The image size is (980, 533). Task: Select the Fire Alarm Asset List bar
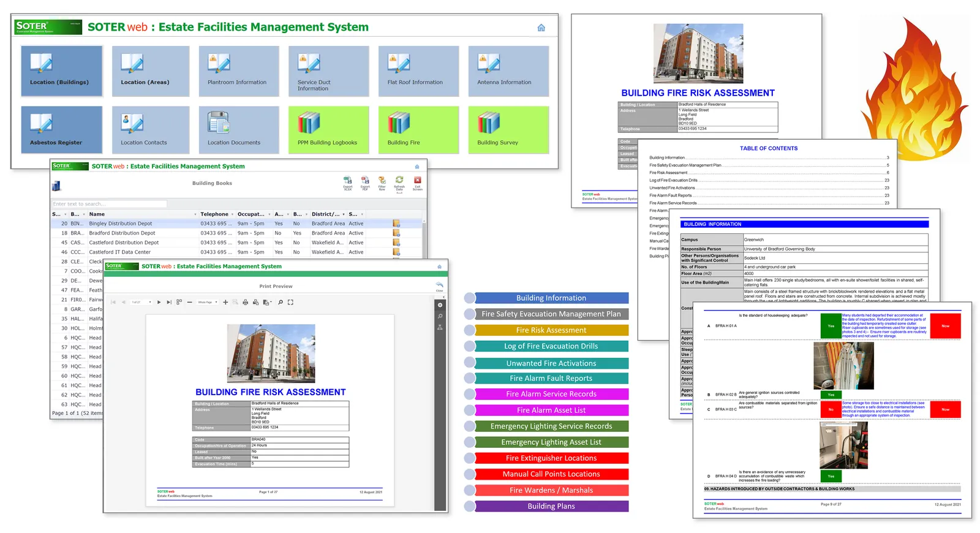coord(551,410)
